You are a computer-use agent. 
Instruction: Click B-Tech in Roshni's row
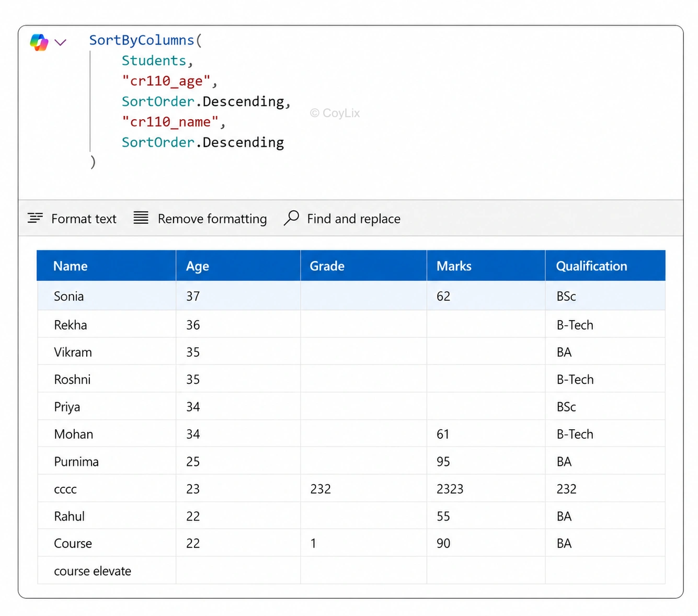pos(575,379)
